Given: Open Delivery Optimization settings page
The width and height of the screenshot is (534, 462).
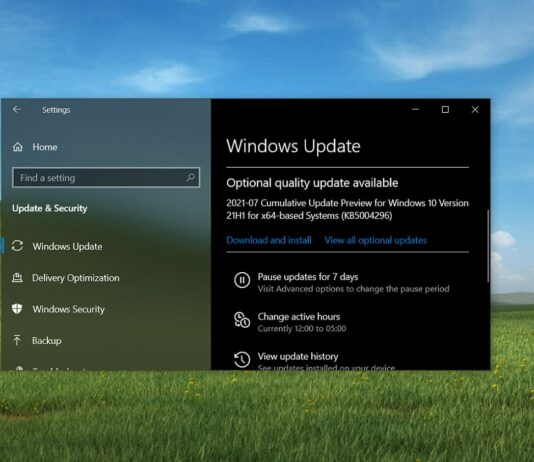Looking at the screenshot, I should [x=76, y=278].
